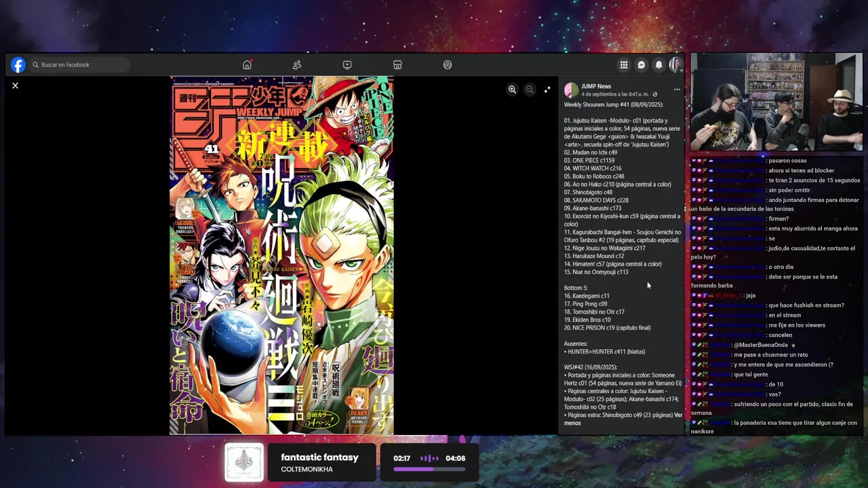Viewport: 868px width, 488px height.
Task: Click the line '08. SAKAMOTO DAYS c228'
Action: coord(596,201)
